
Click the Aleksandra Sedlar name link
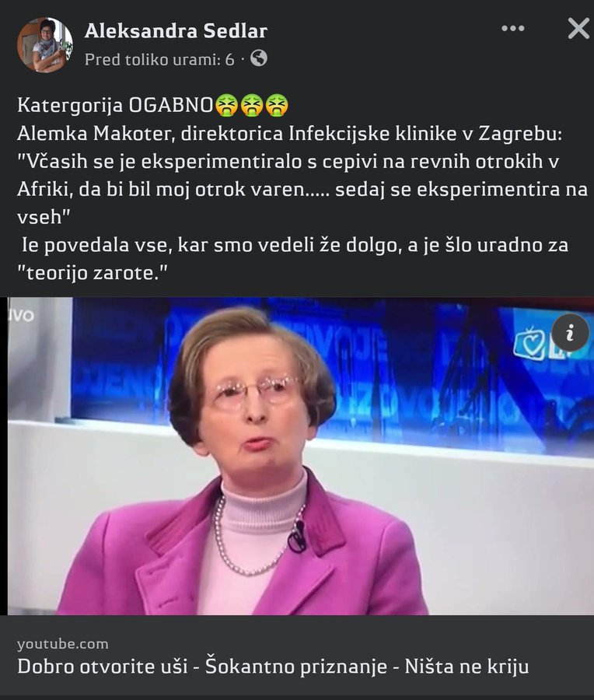176,31
